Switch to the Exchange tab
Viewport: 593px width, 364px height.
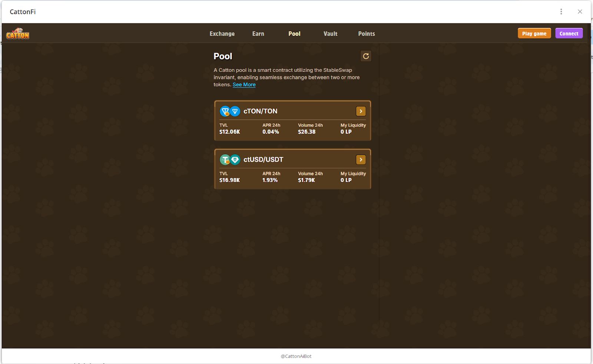click(x=222, y=34)
